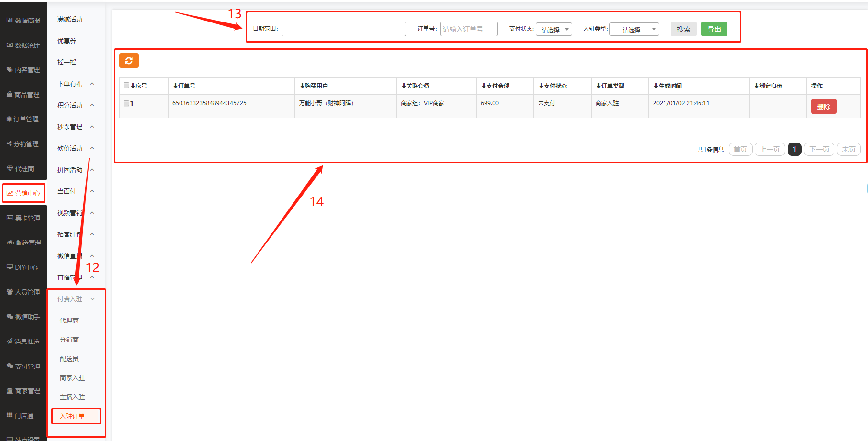The width and height of the screenshot is (868, 441).
Task: Go to 订单管理 in the sidebar
Action: [23, 119]
